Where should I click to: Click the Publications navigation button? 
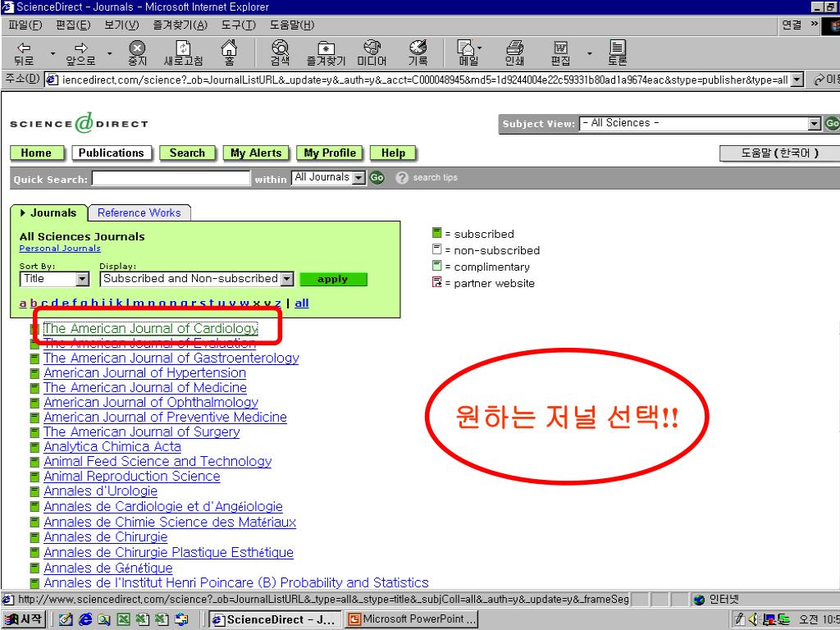pyautogui.click(x=112, y=153)
